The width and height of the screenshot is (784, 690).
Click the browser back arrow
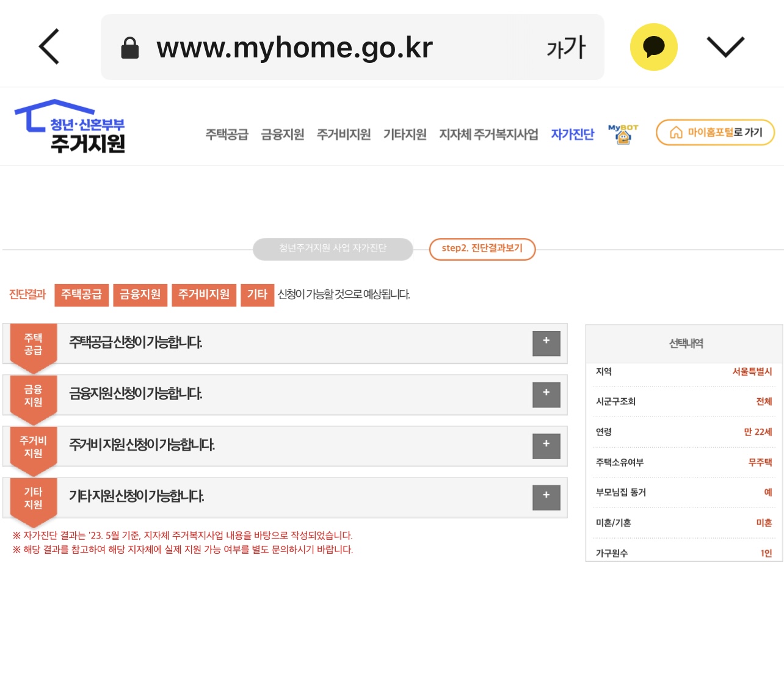tap(49, 46)
